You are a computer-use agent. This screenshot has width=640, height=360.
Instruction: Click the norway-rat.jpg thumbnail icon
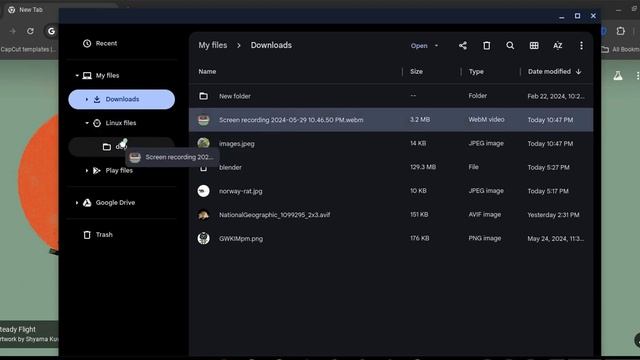click(203, 191)
